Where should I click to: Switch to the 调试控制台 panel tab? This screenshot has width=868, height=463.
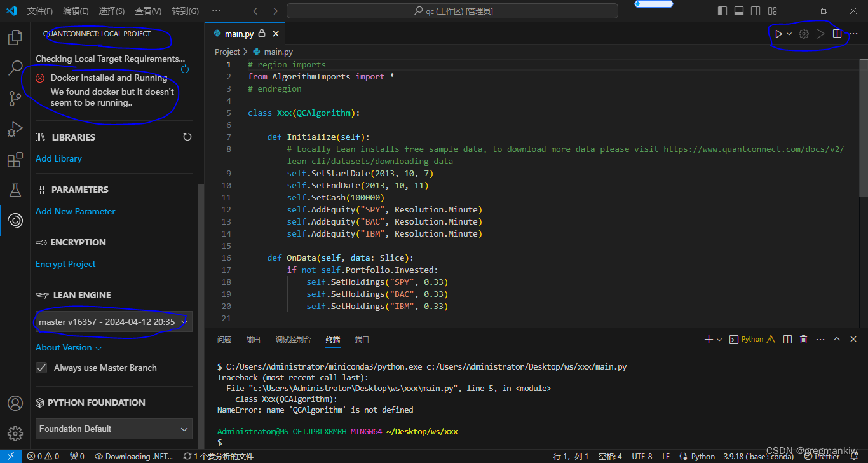click(x=293, y=340)
